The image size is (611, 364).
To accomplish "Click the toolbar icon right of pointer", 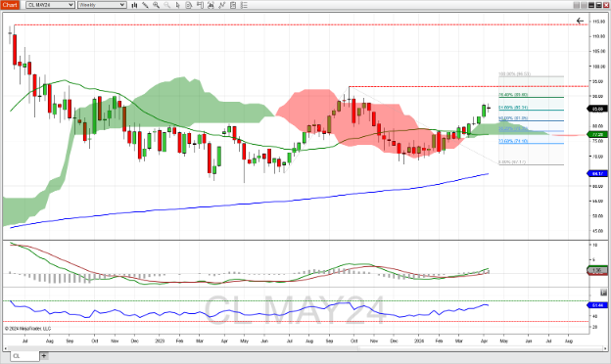I will click(189, 5).
